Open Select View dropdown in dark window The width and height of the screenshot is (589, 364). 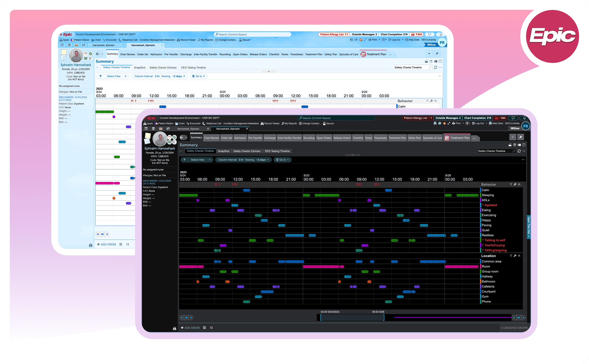(197, 160)
